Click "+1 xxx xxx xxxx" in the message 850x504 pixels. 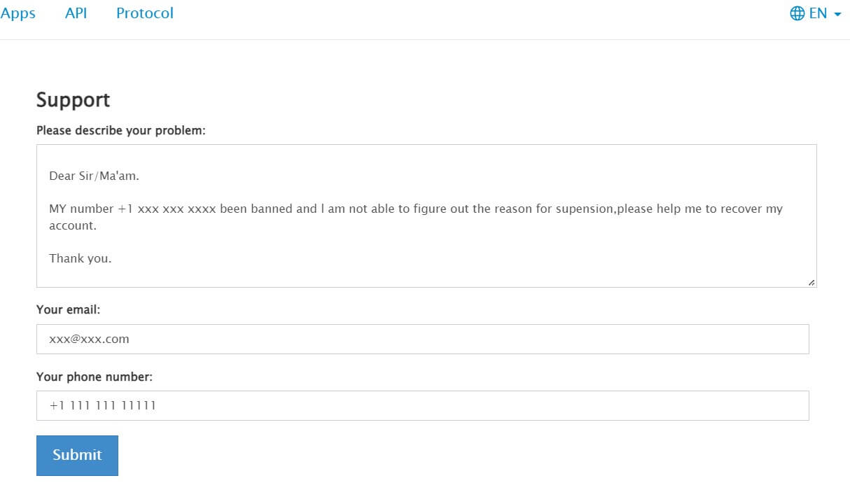pyautogui.click(x=167, y=209)
